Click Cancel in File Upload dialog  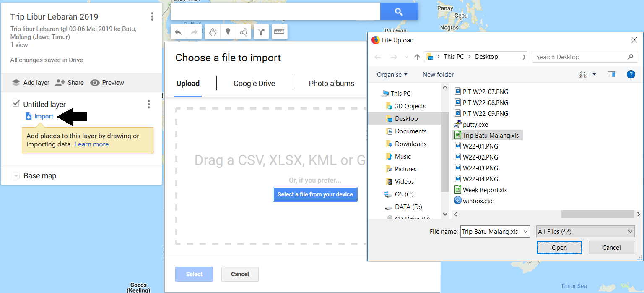coord(611,248)
